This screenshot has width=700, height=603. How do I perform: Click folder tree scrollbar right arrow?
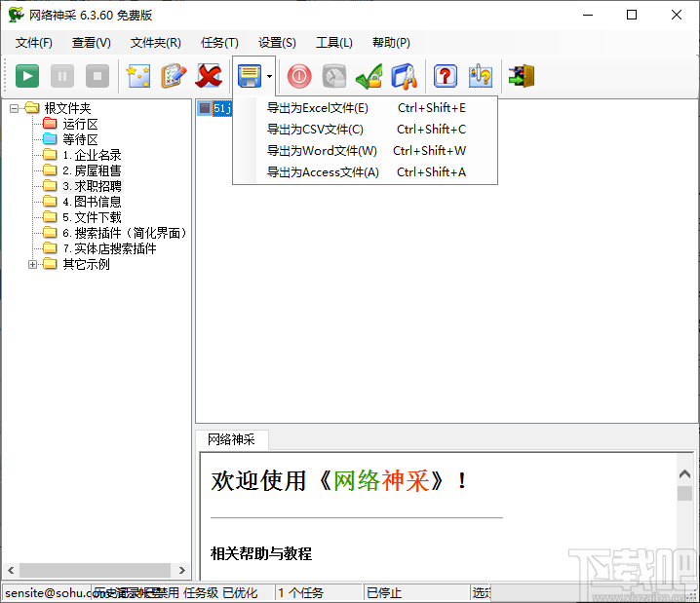(x=181, y=570)
